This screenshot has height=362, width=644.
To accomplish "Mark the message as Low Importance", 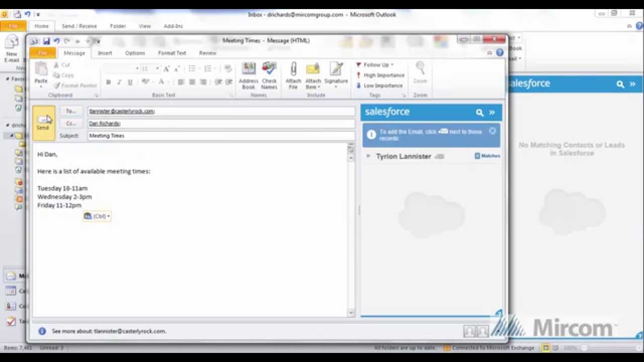I will 379,85.
